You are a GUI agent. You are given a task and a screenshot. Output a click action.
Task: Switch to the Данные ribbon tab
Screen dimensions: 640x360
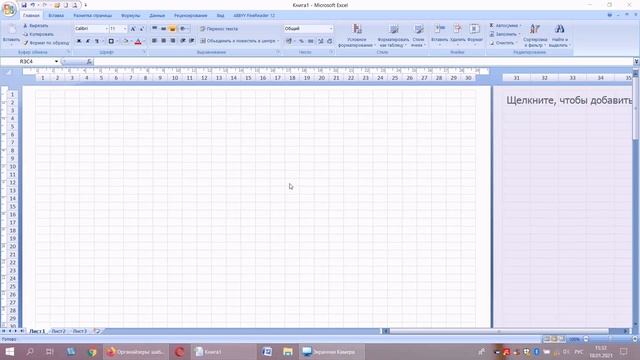pyautogui.click(x=157, y=16)
